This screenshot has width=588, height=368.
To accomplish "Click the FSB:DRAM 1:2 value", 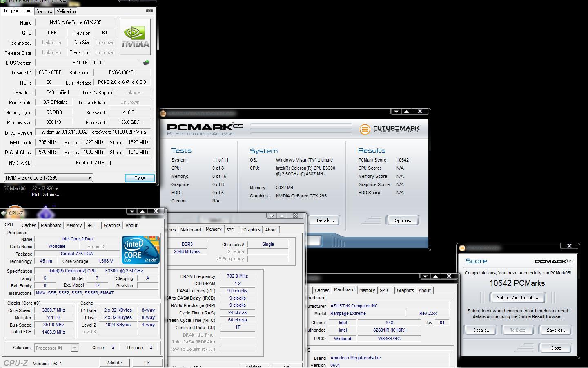I will point(237,283).
